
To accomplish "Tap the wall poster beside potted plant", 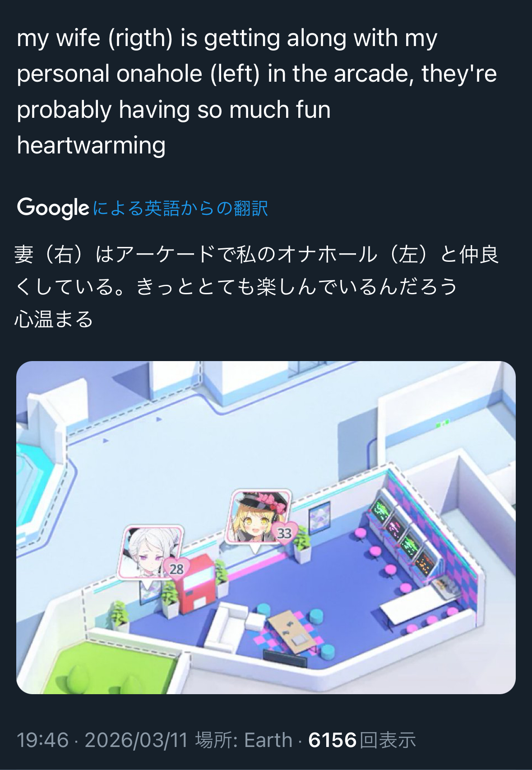I will pos(319,516).
